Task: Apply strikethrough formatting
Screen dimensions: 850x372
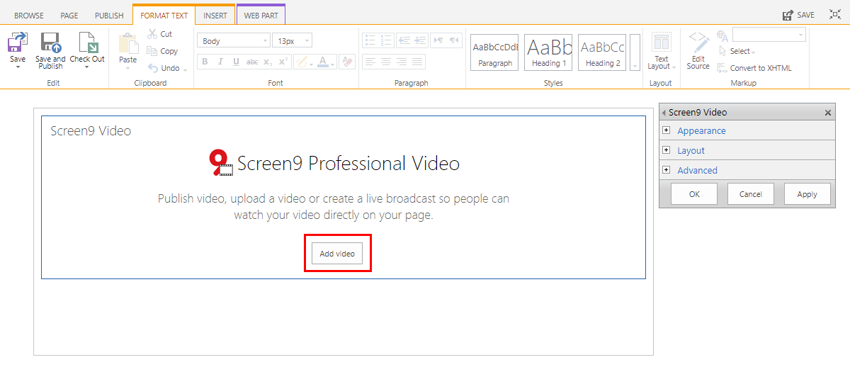Action: pos(252,62)
